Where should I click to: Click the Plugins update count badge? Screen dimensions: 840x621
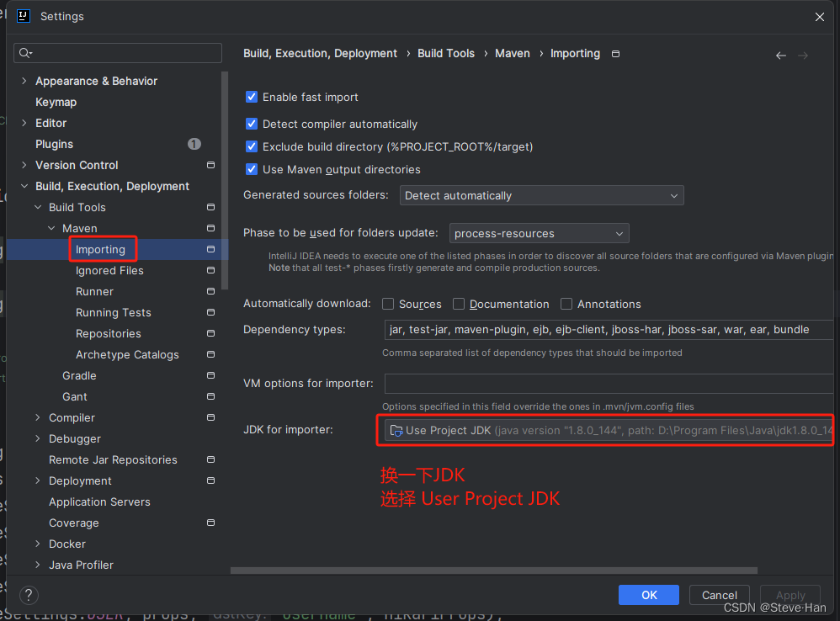(194, 144)
